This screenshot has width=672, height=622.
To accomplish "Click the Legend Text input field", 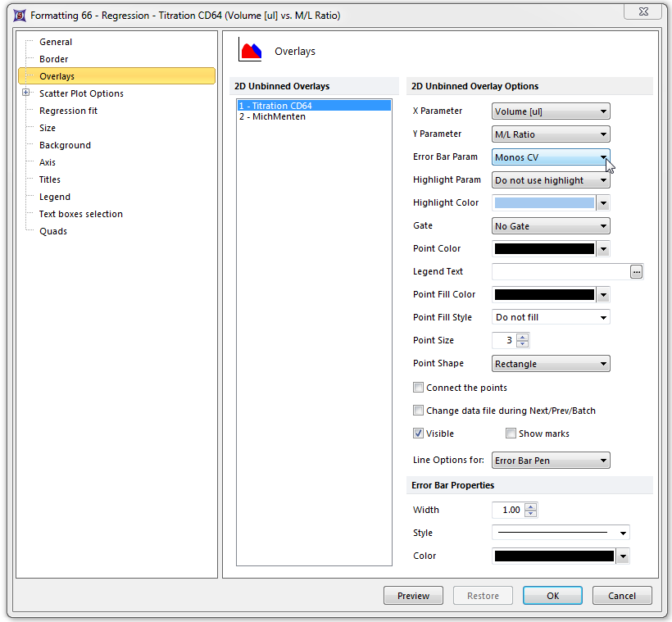I will coord(560,272).
